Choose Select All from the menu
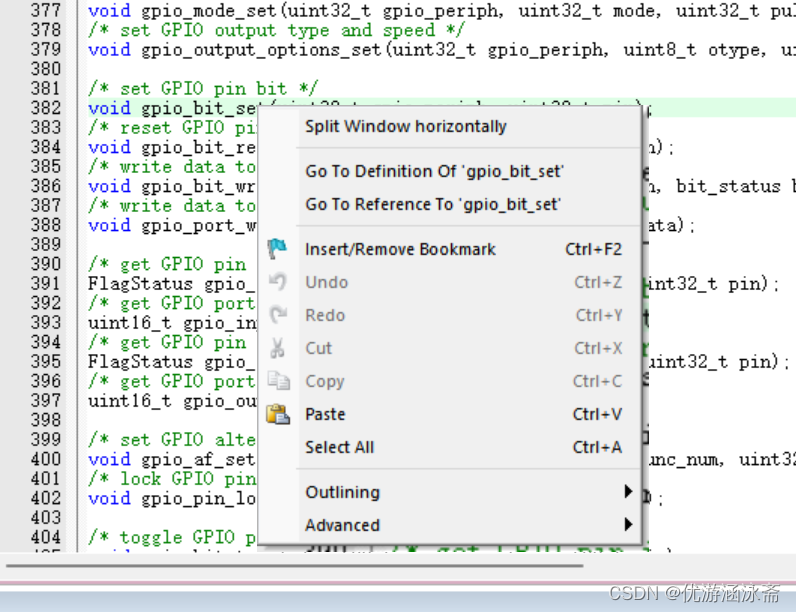Image resolution: width=796 pixels, height=612 pixels. pyautogui.click(x=450, y=447)
